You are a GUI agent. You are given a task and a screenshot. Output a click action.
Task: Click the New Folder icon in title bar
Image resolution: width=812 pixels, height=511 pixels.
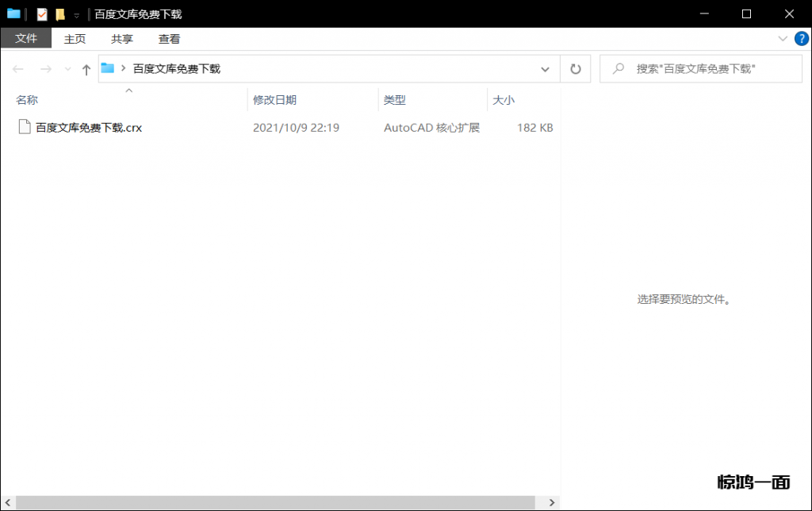(x=60, y=14)
